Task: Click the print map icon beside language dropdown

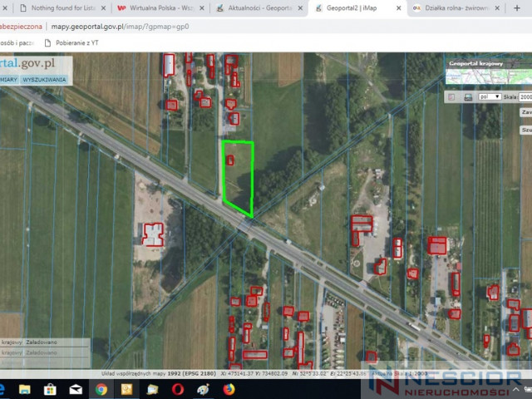Action: tap(468, 97)
